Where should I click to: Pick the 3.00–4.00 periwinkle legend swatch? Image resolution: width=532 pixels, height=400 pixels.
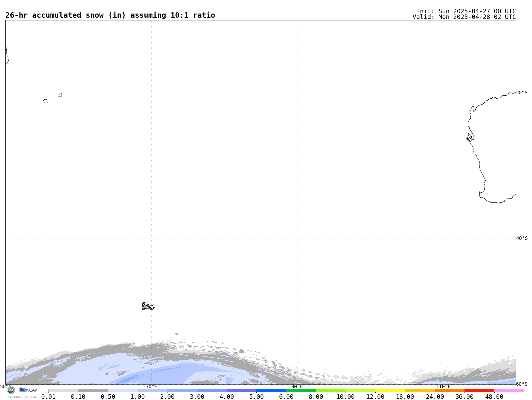(212, 391)
